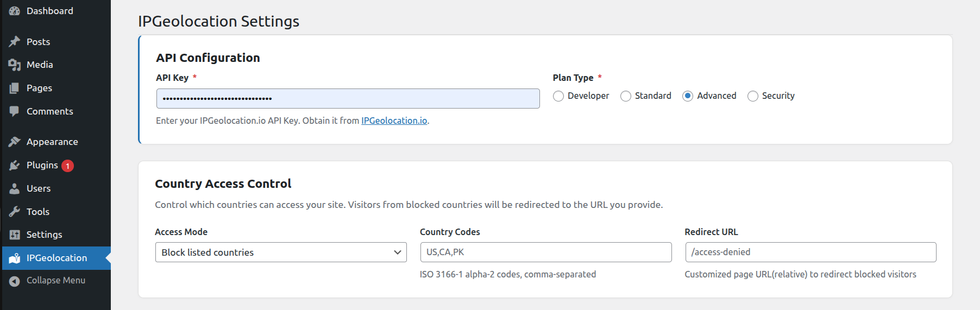Open the Access Mode dropdown
This screenshot has width=980, height=310.
[x=281, y=252]
